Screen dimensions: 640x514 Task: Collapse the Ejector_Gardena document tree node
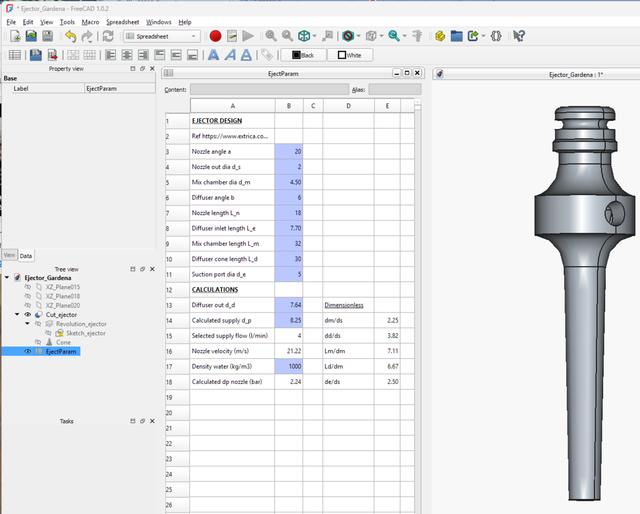coord(7,277)
